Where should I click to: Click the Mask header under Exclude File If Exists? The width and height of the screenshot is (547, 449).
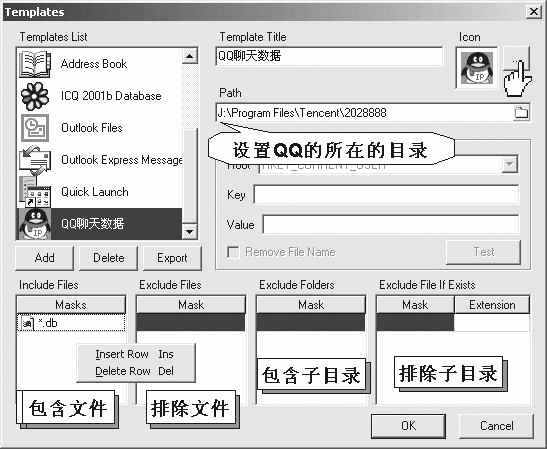pos(415,305)
